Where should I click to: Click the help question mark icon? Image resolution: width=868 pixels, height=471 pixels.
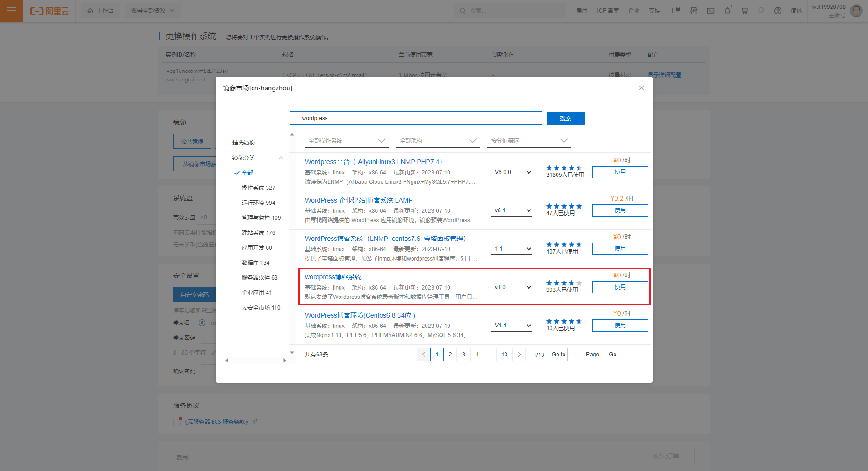coord(778,11)
